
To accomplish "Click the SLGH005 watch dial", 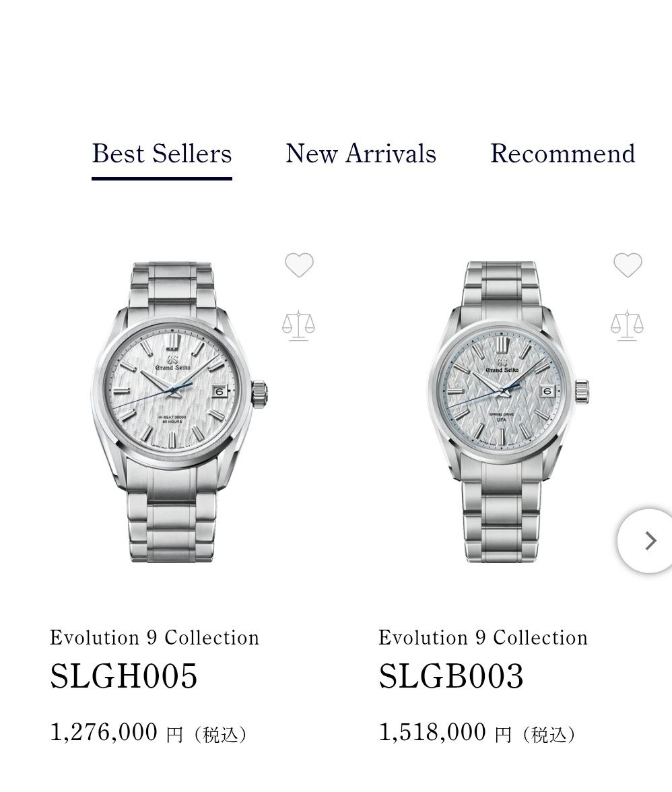I will [x=170, y=392].
